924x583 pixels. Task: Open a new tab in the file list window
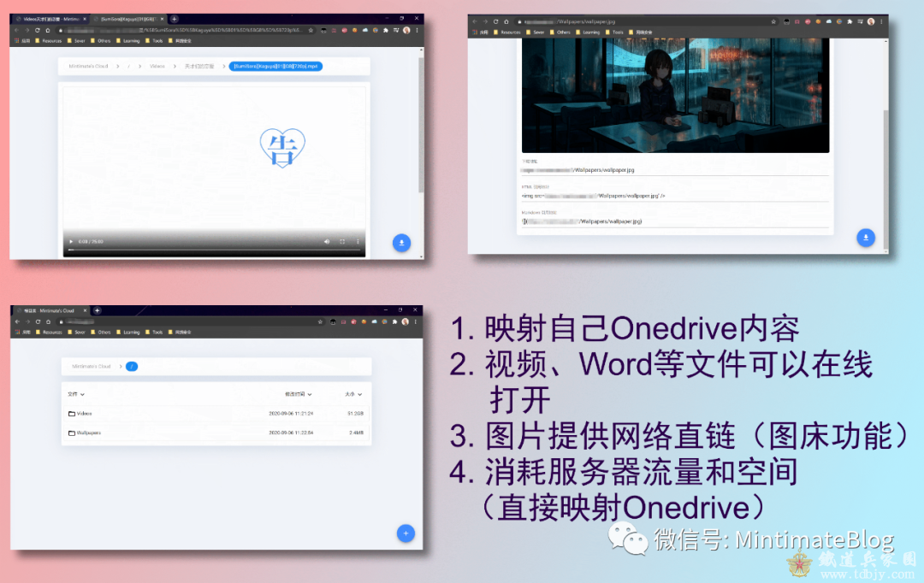(98, 310)
